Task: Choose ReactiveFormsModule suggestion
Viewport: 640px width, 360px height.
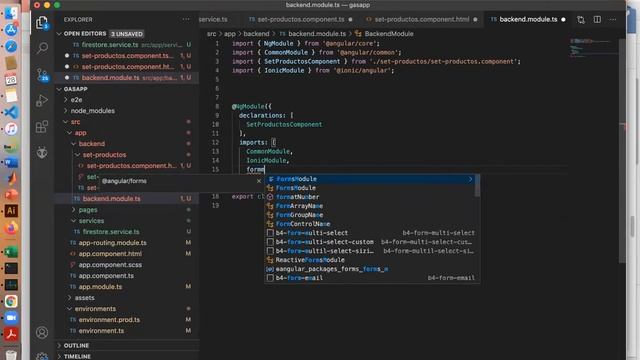Action: pyautogui.click(x=369, y=260)
